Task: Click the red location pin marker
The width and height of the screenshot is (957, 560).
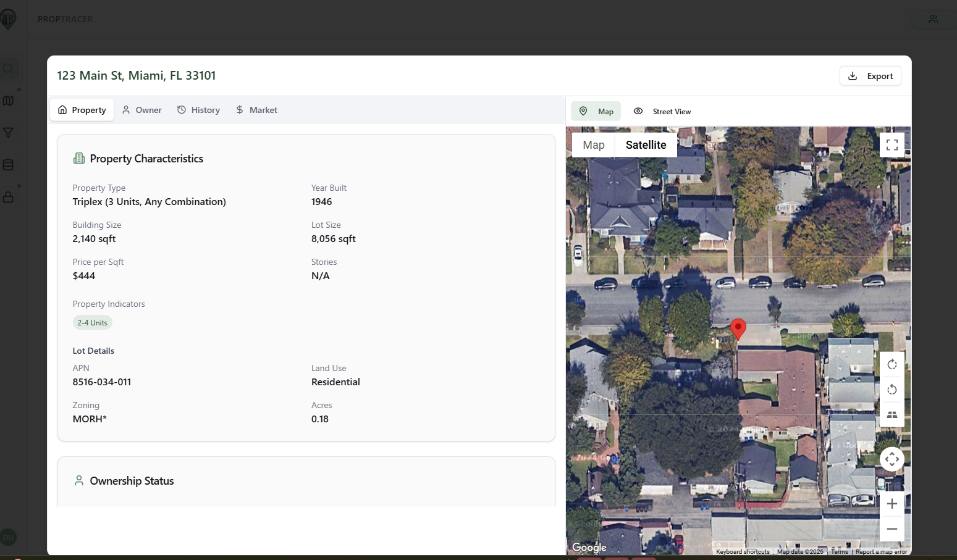Action: coord(738,328)
